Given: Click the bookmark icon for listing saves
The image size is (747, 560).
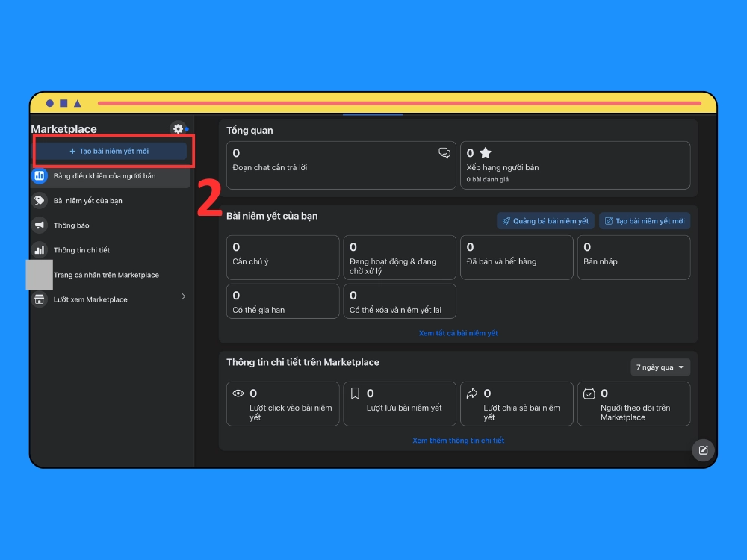Looking at the screenshot, I should click(355, 393).
